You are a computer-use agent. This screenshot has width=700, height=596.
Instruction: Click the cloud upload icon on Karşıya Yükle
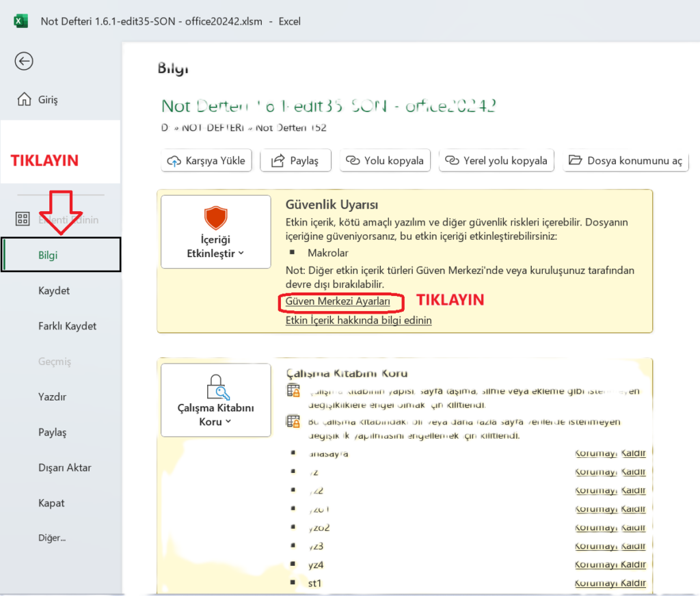(x=174, y=161)
